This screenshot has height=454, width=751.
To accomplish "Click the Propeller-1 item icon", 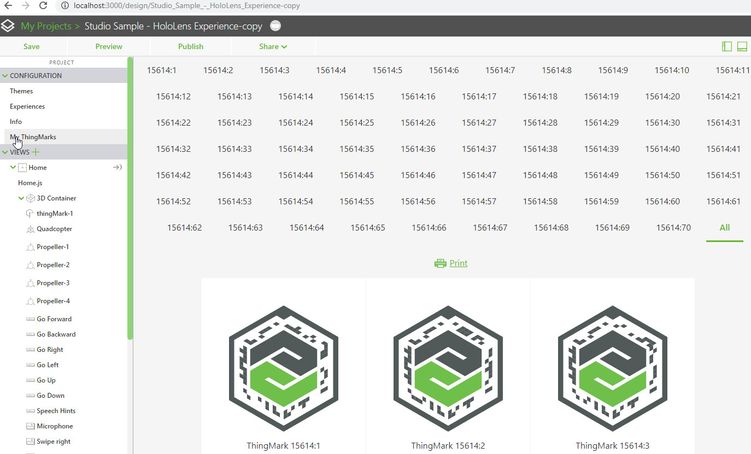I will pos(30,247).
